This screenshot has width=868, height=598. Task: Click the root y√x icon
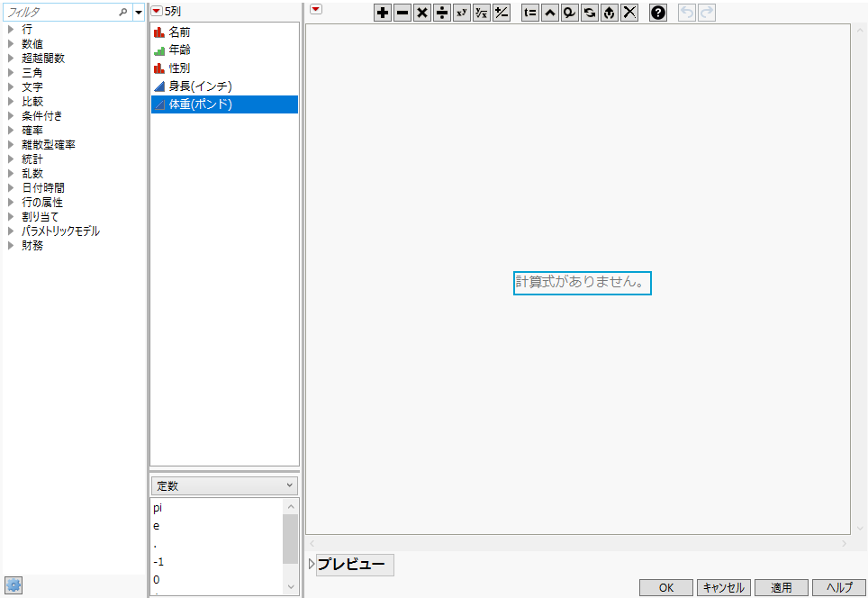(x=481, y=14)
